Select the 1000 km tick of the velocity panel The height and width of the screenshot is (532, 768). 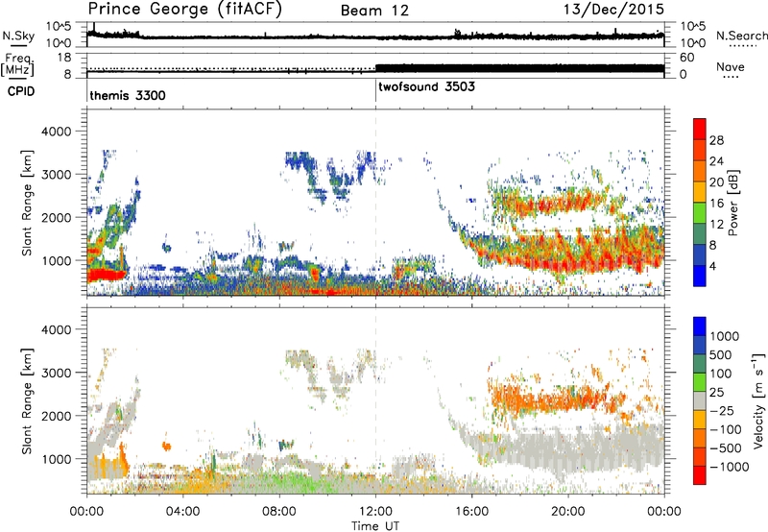point(56,459)
